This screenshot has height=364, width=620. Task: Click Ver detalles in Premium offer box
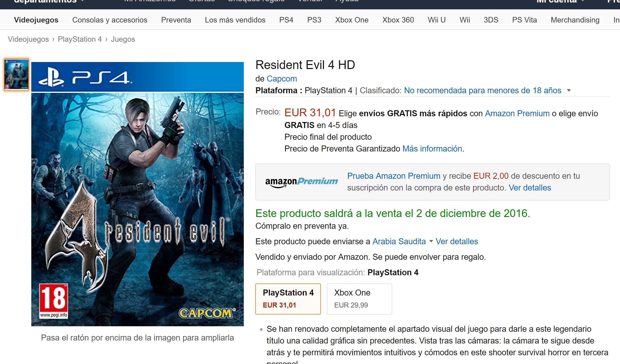click(530, 188)
